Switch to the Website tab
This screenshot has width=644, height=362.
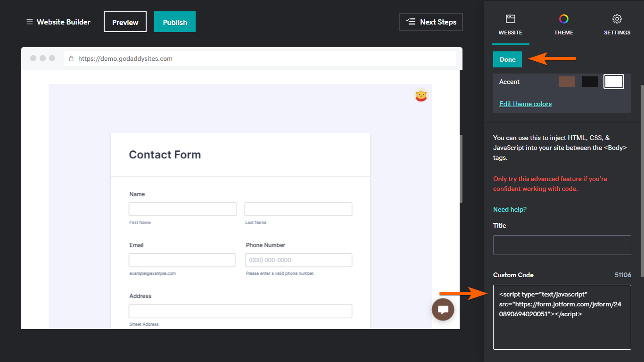(511, 25)
